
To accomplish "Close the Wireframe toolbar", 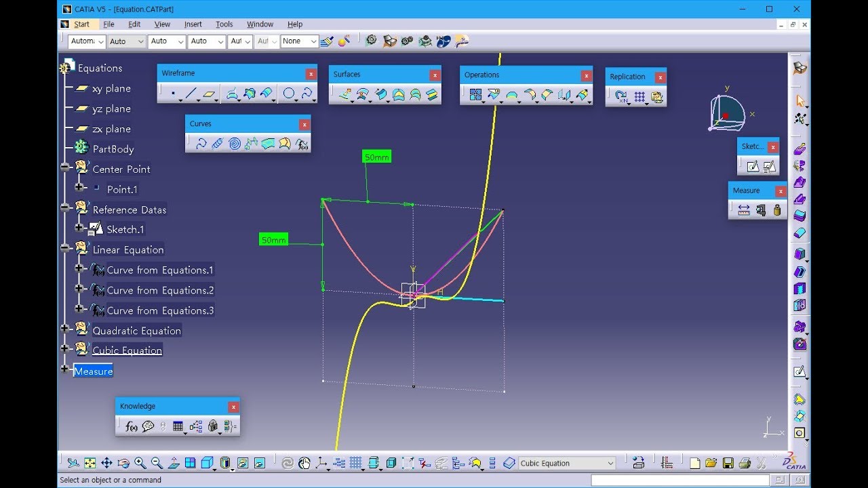I will [311, 74].
